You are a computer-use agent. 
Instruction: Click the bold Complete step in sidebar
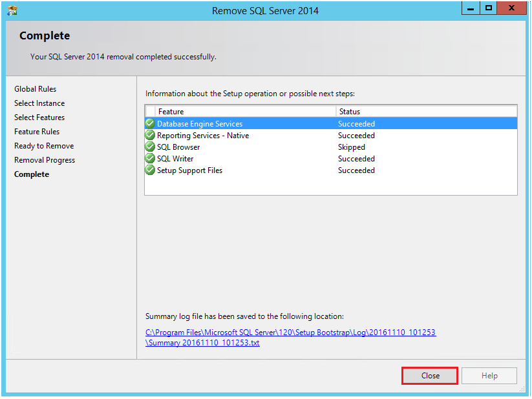pos(32,174)
